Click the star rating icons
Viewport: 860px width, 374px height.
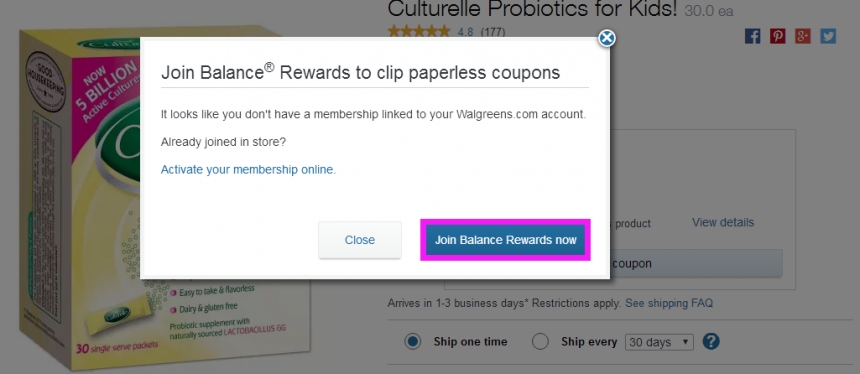[x=418, y=31]
